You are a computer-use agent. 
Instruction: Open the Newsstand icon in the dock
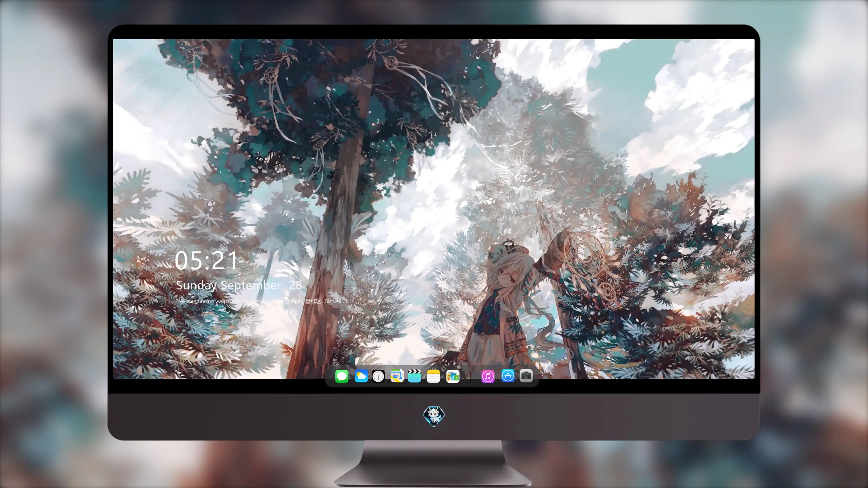point(453,377)
